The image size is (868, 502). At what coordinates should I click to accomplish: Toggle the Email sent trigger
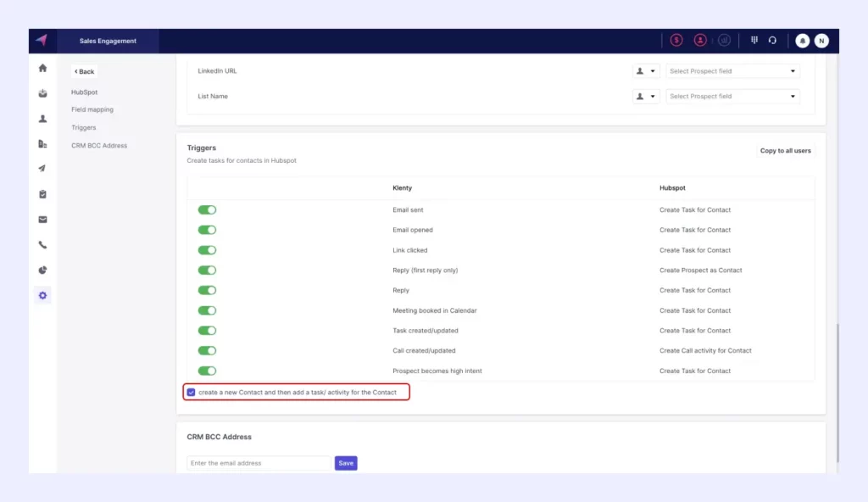tap(207, 210)
